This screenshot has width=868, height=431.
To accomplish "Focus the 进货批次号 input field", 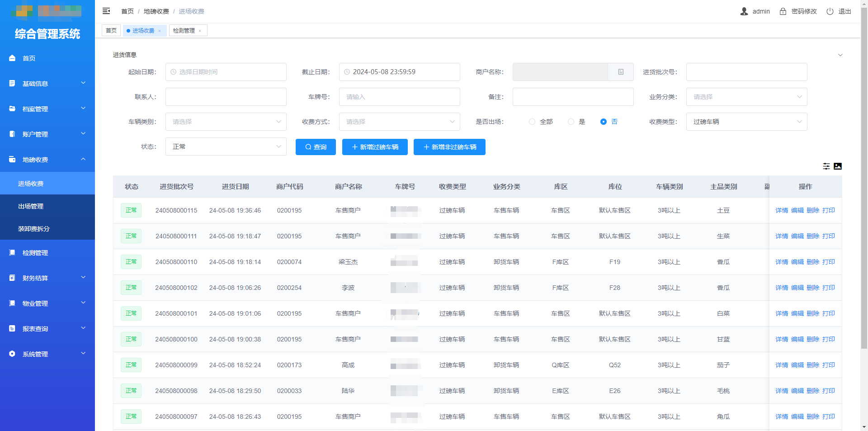I will pyautogui.click(x=746, y=72).
